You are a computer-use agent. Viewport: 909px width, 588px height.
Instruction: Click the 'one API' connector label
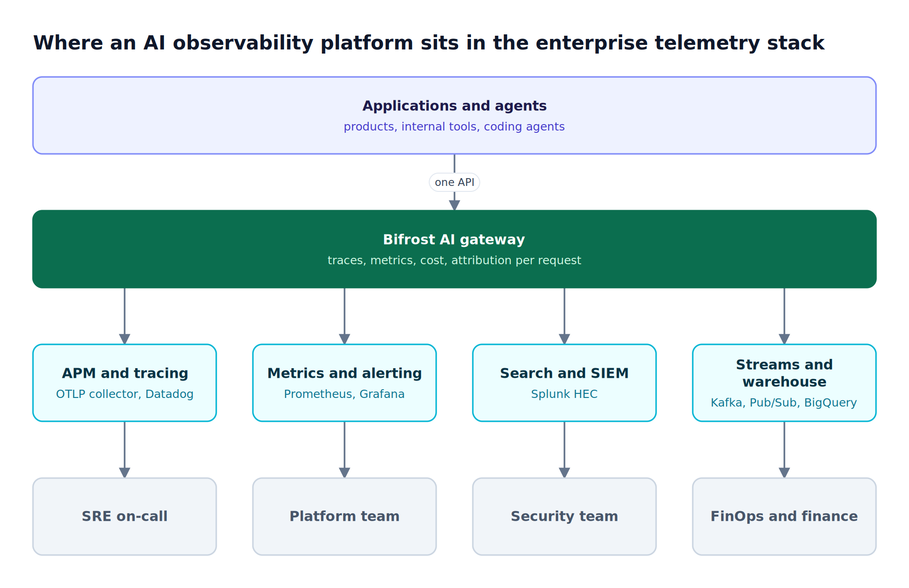click(x=454, y=182)
